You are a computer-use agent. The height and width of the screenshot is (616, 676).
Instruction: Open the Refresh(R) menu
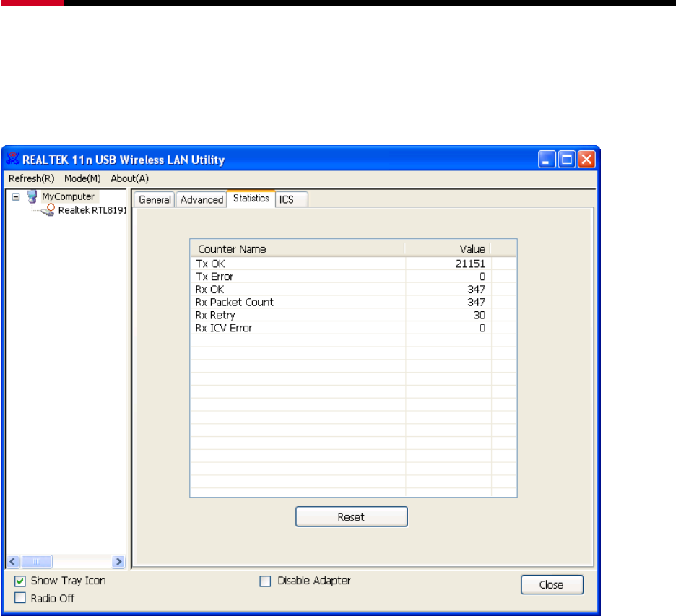pos(32,178)
